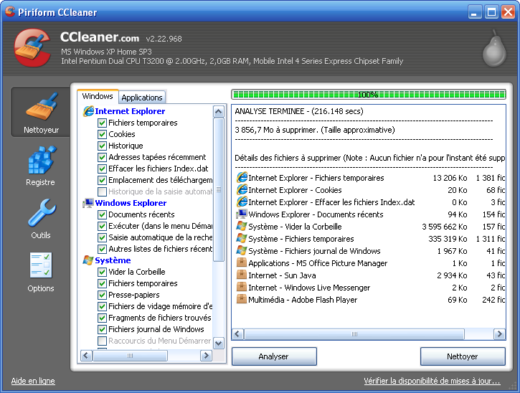Click left arrow of results horizontal scrollbar
The height and width of the screenshot is (393, 520).
(238, 334)
